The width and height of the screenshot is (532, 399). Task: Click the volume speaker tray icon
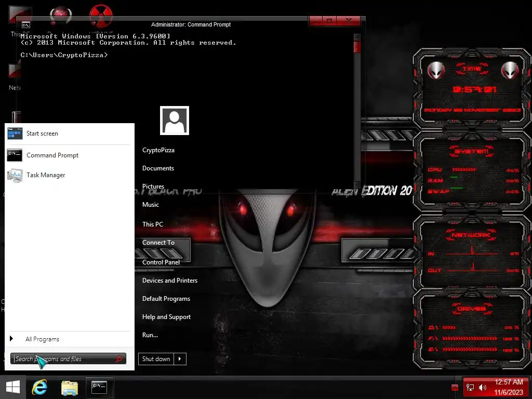tap(482, 388)
